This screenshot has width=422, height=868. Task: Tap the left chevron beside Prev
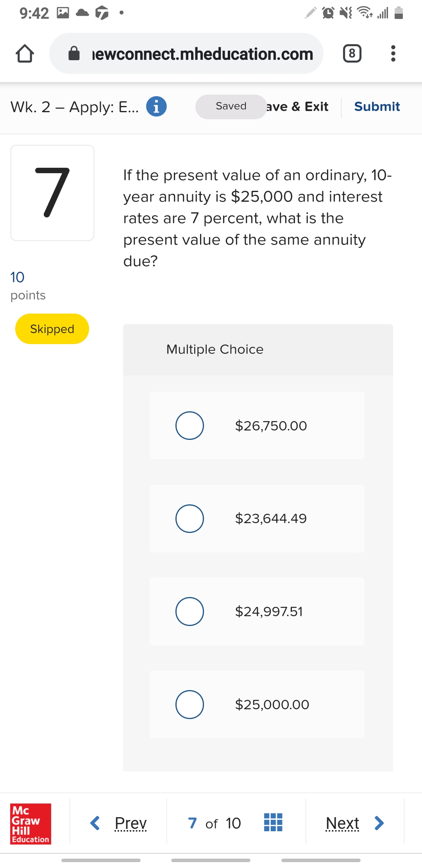click(x=95, y=823)
